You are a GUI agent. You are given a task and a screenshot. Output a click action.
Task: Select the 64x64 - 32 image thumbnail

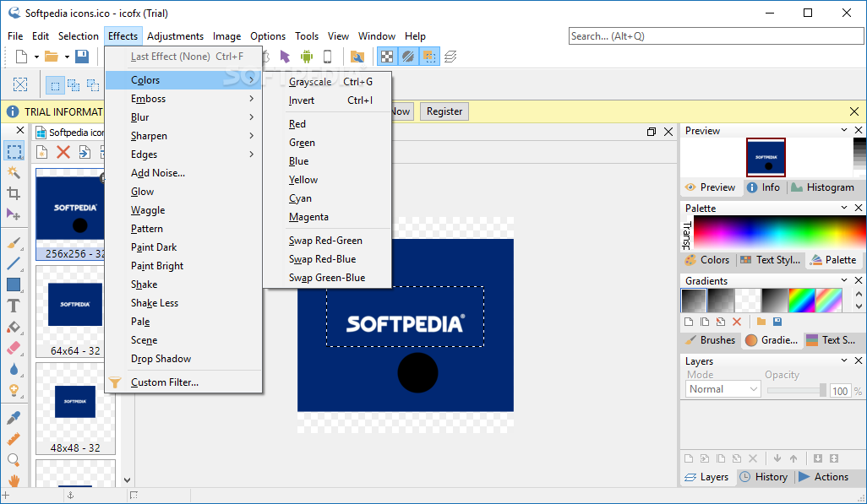(75, 312)
